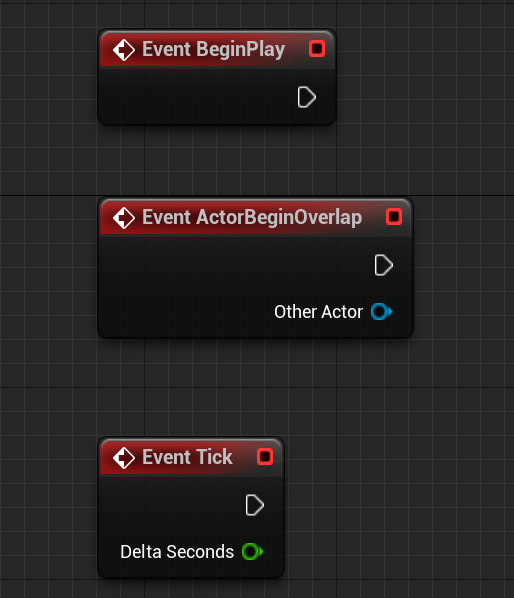Click the execution output pin of Event BeginPlay

[307, 97]
